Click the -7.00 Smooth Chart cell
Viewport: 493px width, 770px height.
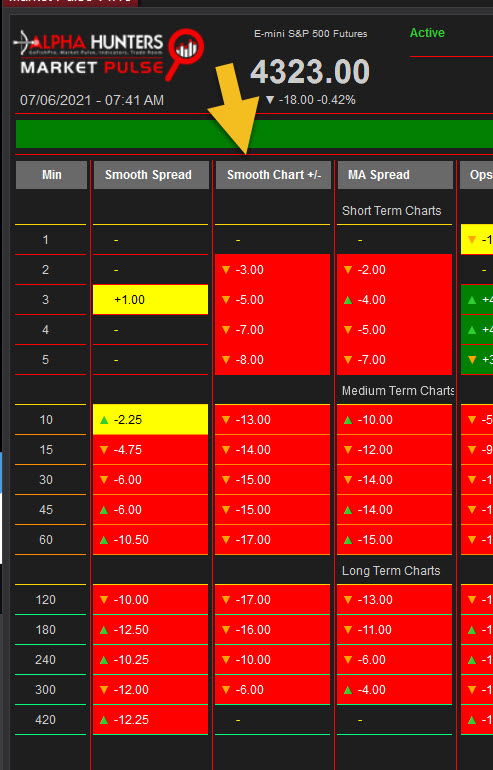point(273,330)
